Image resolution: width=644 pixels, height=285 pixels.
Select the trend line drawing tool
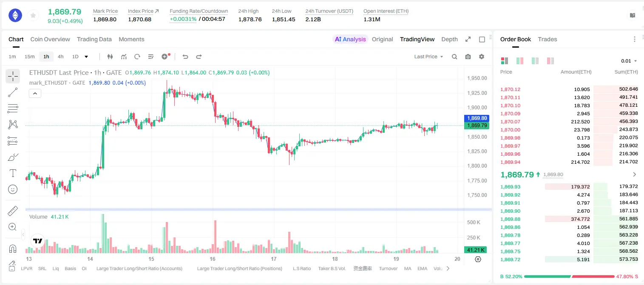[13, 92]
